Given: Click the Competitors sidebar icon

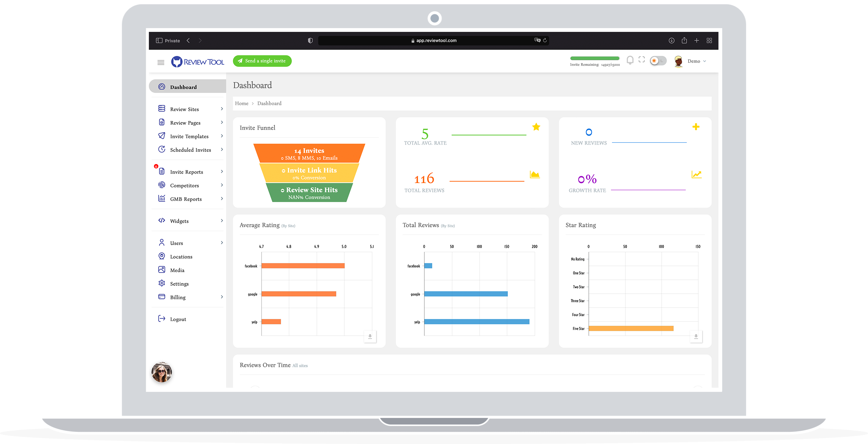Looking at the screenshot, I should pyautogui.click(x=161, y=185).
